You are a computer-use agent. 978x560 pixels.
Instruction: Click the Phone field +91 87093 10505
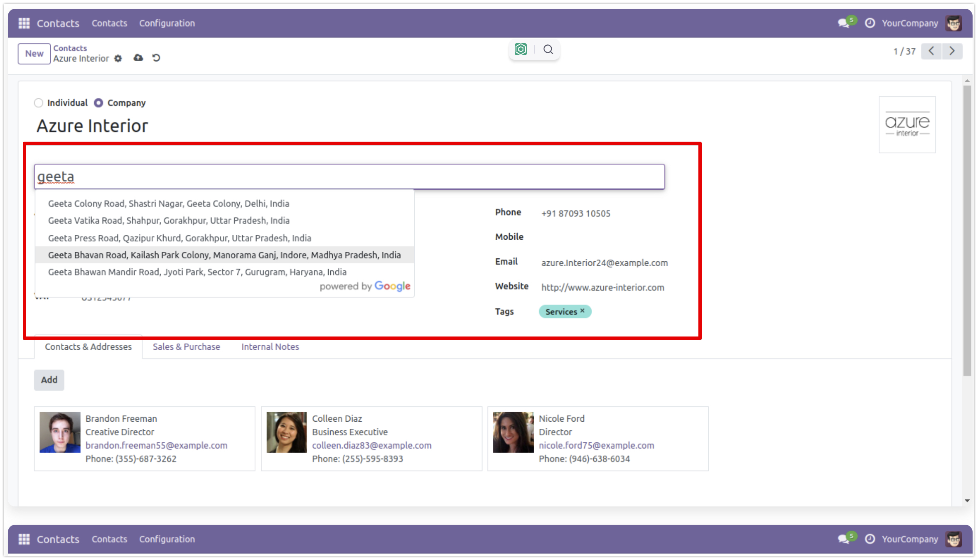click(576, 214)
